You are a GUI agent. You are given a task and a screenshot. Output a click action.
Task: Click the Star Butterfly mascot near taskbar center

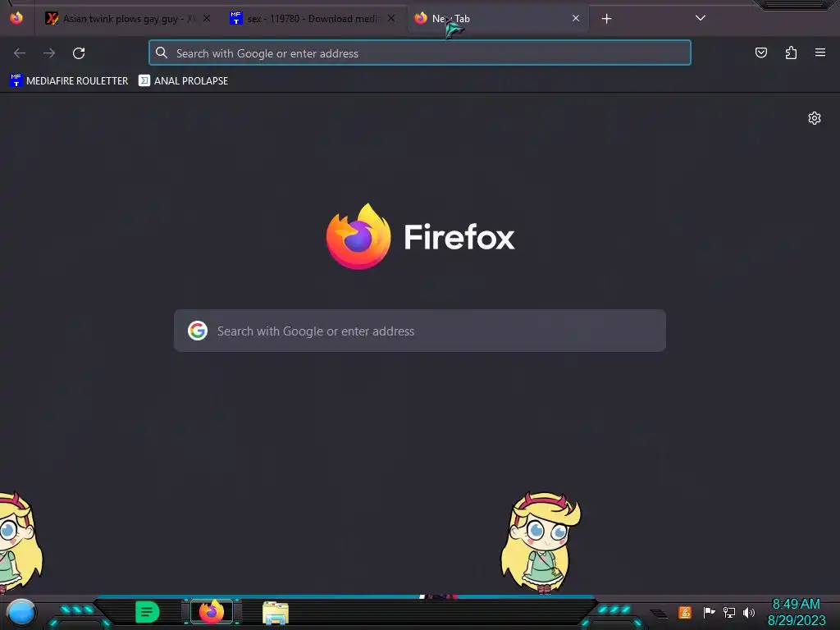[540, 542]
